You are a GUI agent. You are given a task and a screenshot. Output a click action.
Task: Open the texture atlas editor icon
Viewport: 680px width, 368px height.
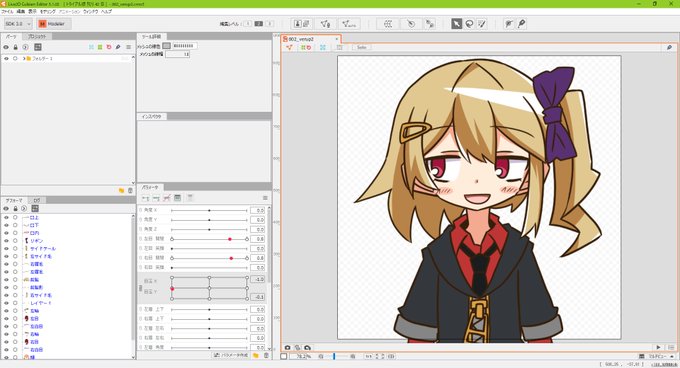tap(301, 24)
